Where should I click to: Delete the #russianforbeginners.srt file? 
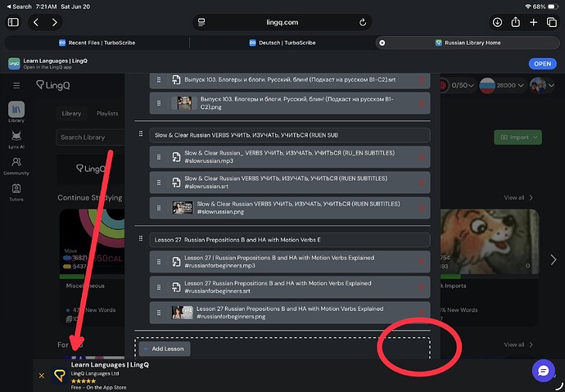[421, 287]
